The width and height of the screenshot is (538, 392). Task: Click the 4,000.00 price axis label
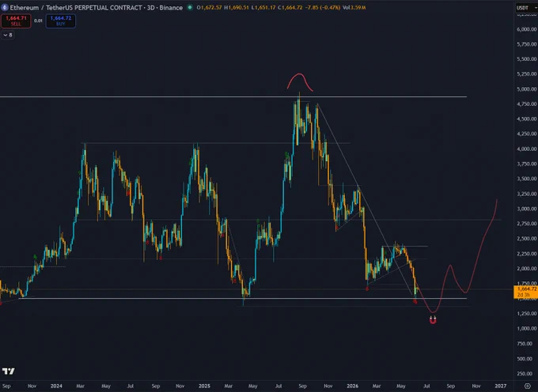pos(527,149)
